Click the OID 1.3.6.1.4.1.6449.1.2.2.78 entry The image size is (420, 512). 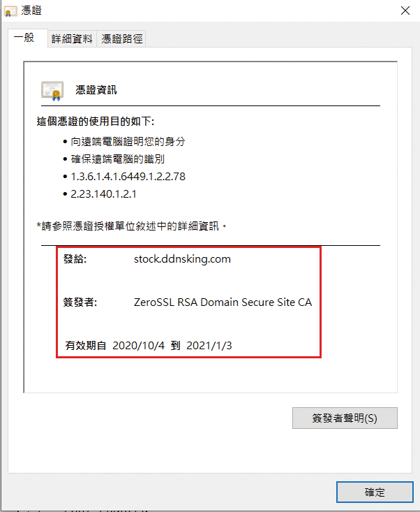click(x=128, y=177)
